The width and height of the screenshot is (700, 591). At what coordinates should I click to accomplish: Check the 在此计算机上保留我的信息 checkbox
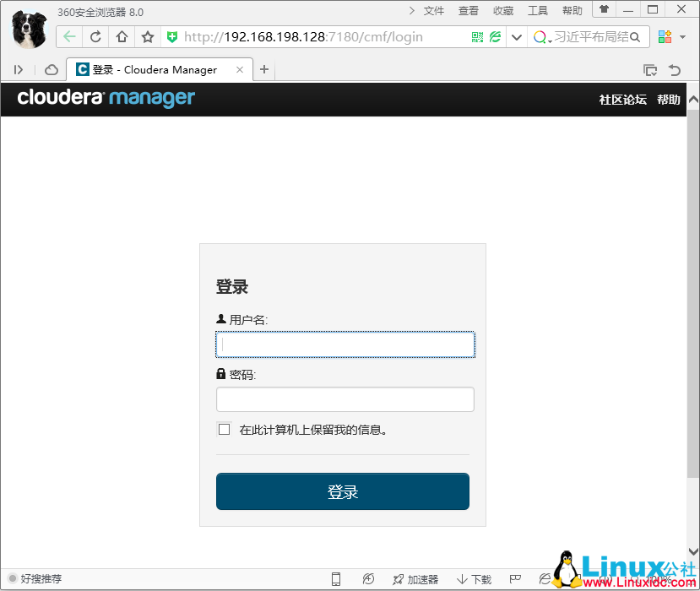(x=224, y=429)
